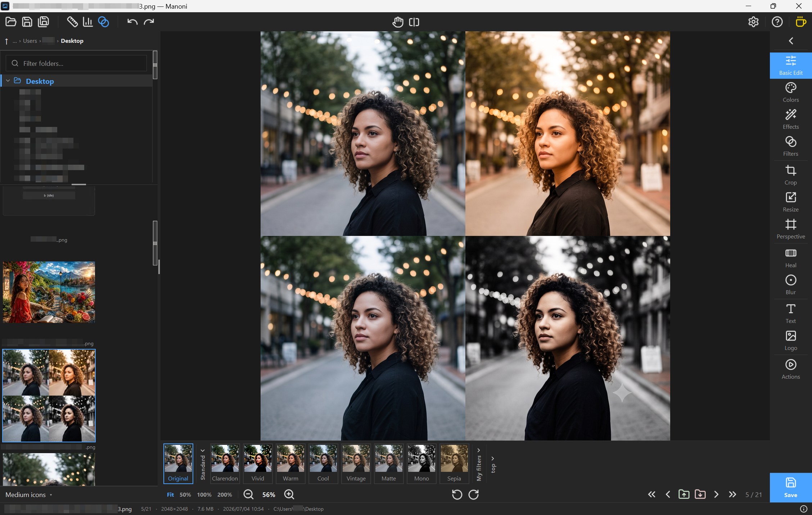Collapse the right panel with the back chevron
This screenshot has height=515, width=812.
pyautogui.click(x=791, y=41)
